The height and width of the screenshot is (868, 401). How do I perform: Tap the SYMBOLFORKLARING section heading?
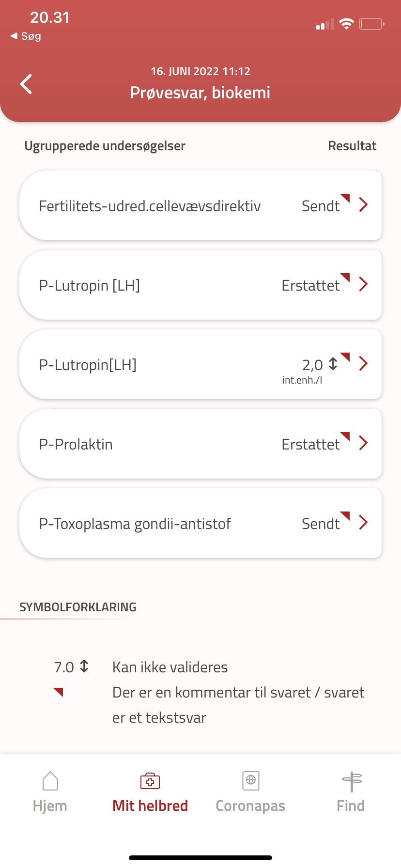click(78, 607)
